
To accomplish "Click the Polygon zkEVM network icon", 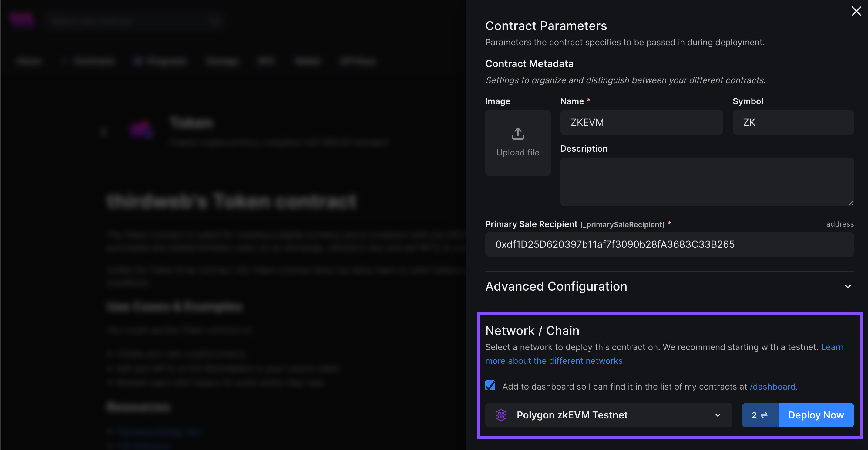I will point(501,415).
